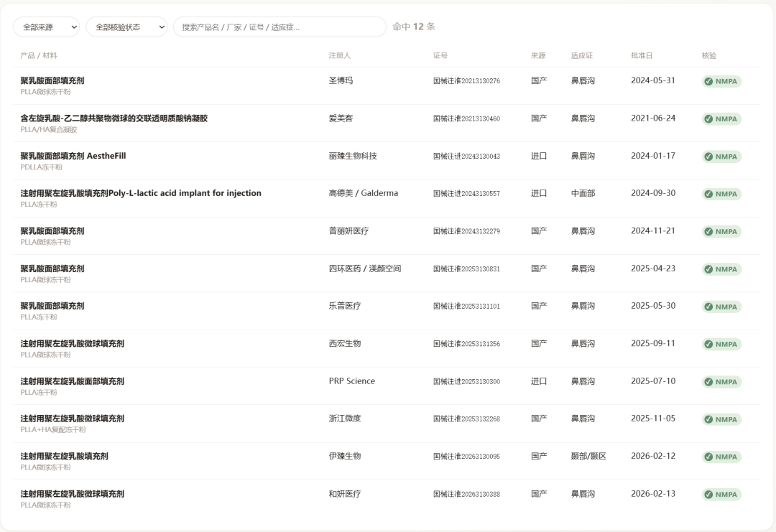The width and height of the screenshot is (776, 532).
Task: Click certificate number 国械注准20213130460
Action: pyautogui.click(x=467, y=118)
